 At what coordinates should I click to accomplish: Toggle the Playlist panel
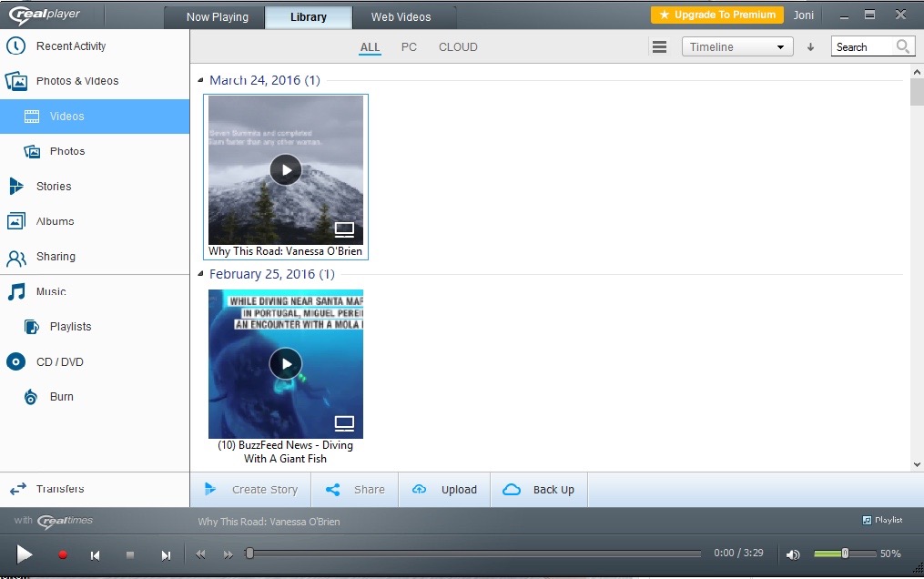click(882, 520)
